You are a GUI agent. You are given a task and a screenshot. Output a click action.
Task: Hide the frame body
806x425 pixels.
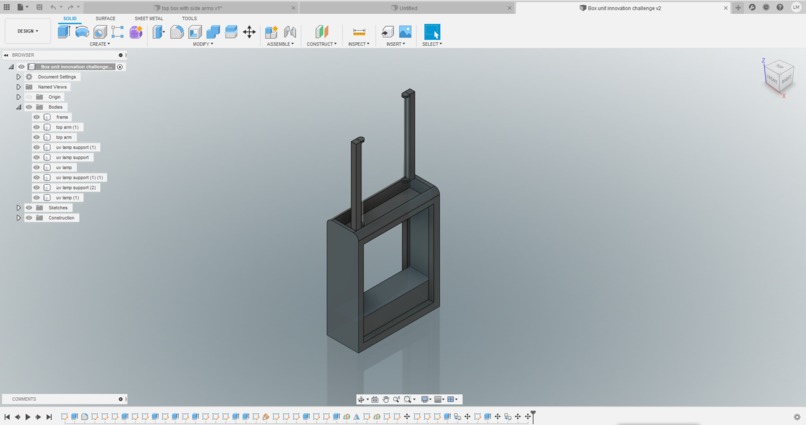coord(36,117)
